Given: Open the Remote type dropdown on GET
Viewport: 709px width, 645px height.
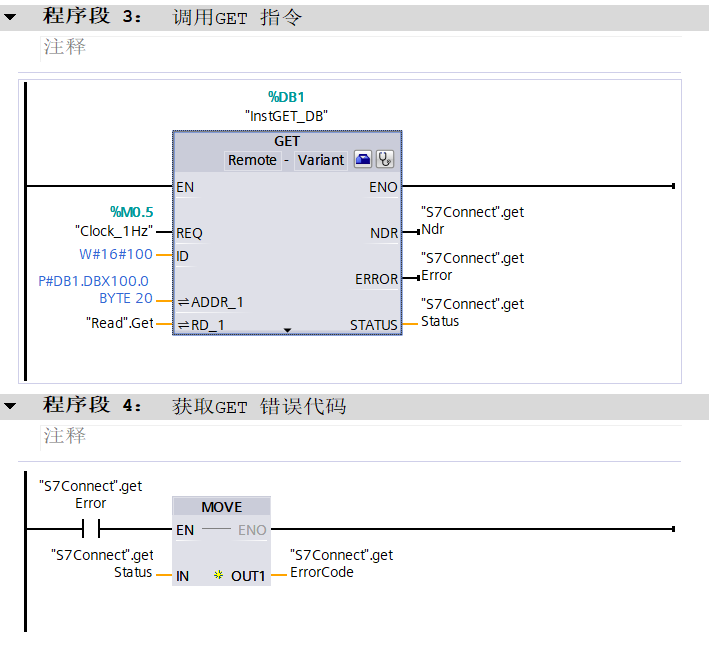Looking at the screenshot, I should point(252,160).
